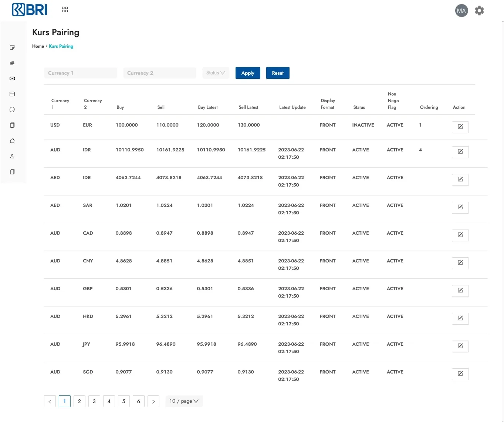This screenshot has height=422, width=504.
Task: Go to pagination page 3
Action: tap(94, 401)
